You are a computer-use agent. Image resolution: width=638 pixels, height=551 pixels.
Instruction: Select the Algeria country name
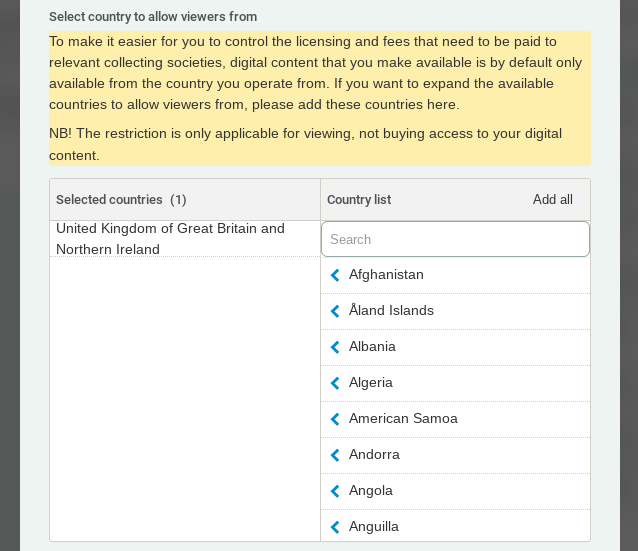click(x=371, y=383)
